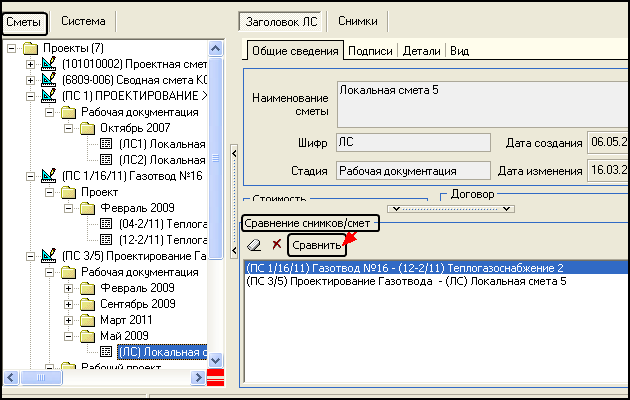Collapse the (ПС 1/16/11) Газотвод №16 node
Viewport: 630px width, 400px height.
pyautogui.click(x=31, y=176)
